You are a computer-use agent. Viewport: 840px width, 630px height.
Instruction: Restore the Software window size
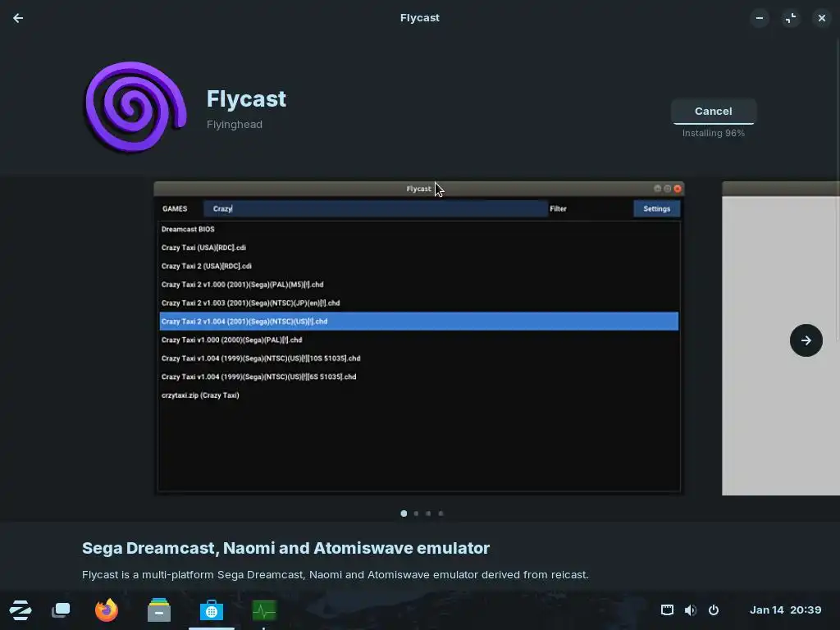pyautogui.click(x=791, y=18)
